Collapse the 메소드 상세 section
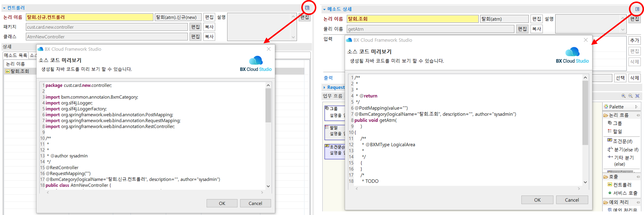The image size is (644, 215). pyautogui.click(x=324, y=9)
